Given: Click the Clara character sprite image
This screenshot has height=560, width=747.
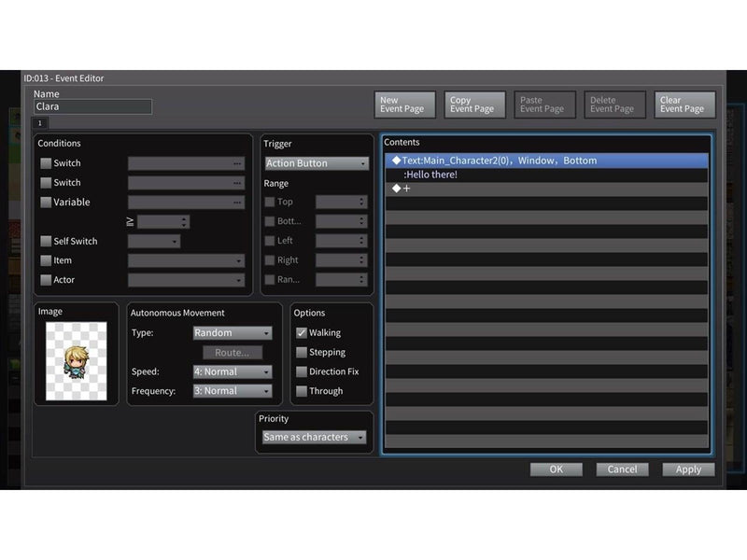Looking at the screenshot, I should [77, 361].
